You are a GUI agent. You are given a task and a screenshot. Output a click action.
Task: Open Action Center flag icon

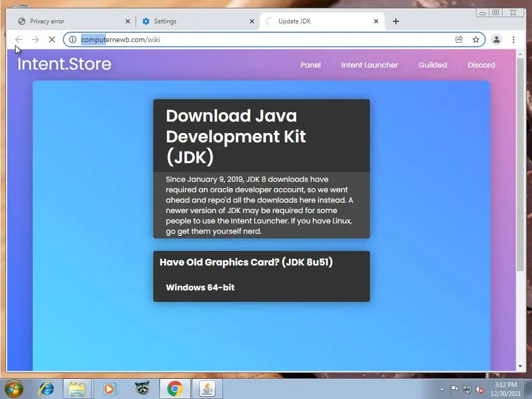tap(454, 389)
